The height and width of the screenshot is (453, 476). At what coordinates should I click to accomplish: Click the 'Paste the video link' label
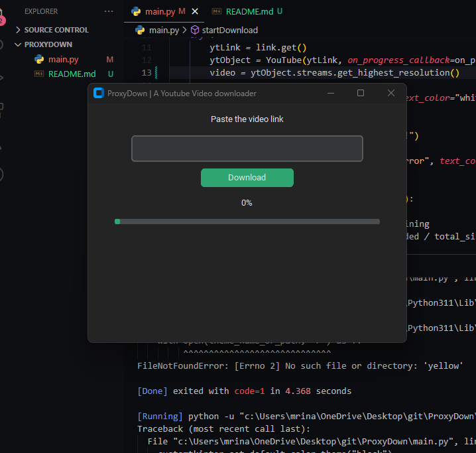tap(247, 119)
